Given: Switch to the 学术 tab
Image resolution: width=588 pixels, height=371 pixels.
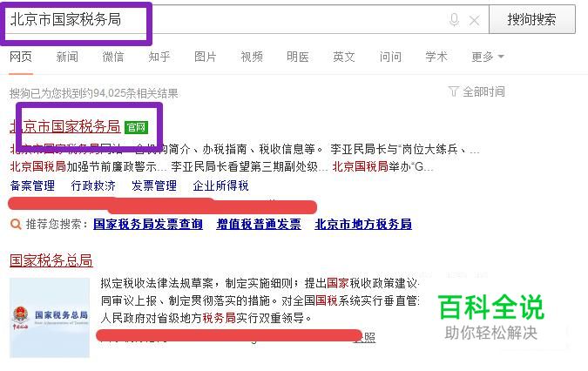Looking at the screenshot, I should point(436,57).
